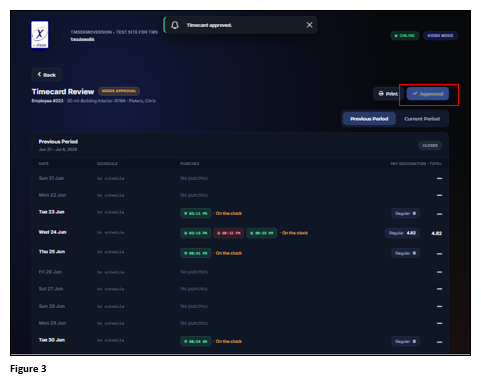Viewport: 481px width, 388px height.
Task: Select the red punch-out chip on Wed 24 Jun
Action: 229,233
